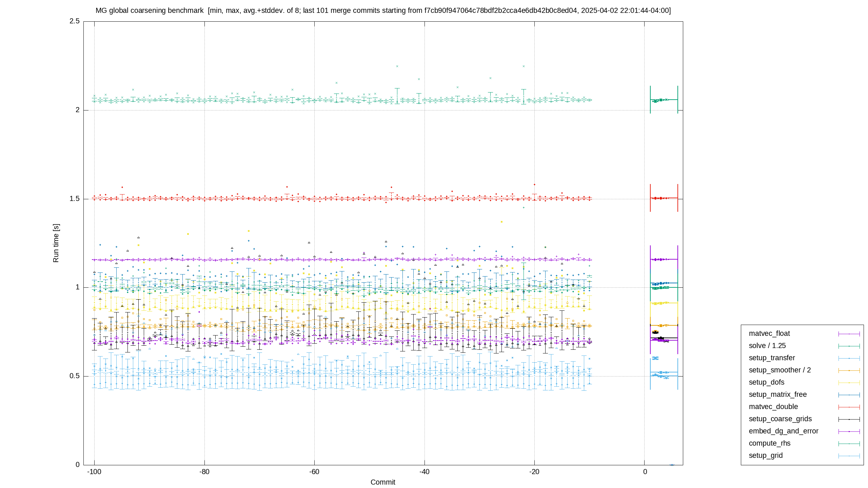
Task: Select the embed_dg_and_error legend label
Action: [783, 431]
